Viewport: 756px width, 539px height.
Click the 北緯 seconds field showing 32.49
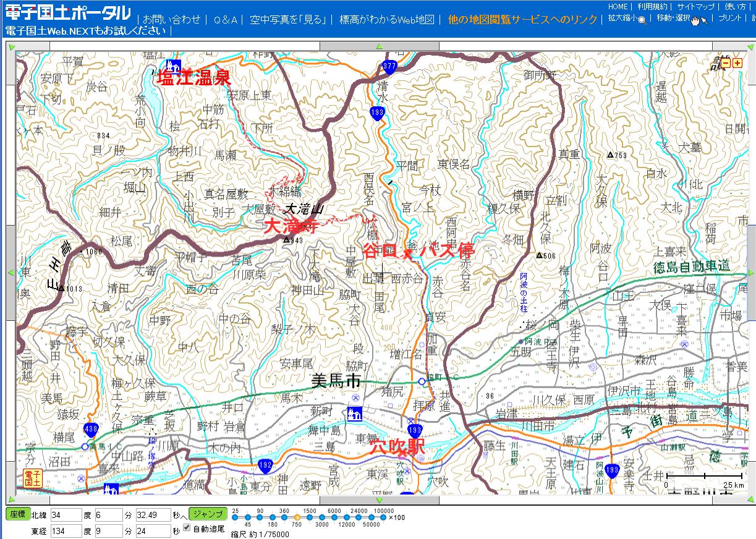tap(153, 514)
